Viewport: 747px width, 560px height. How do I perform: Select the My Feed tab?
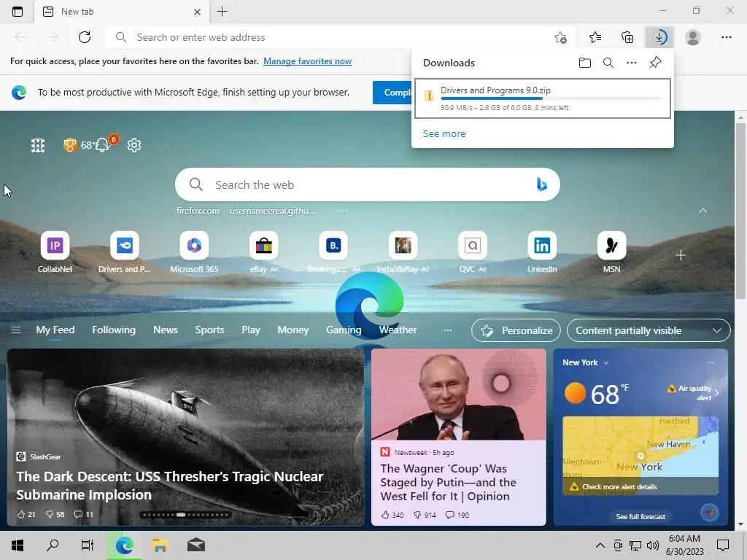click(55, 330)
